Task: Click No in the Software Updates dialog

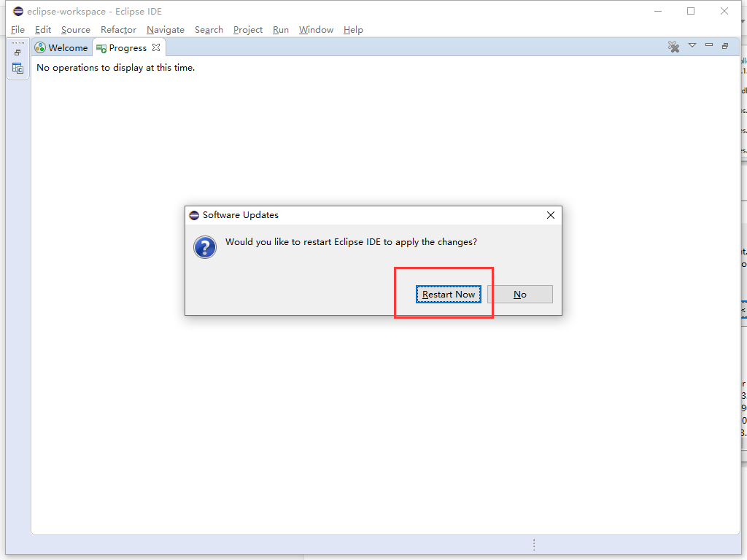Action: click(x=519, y=295)
